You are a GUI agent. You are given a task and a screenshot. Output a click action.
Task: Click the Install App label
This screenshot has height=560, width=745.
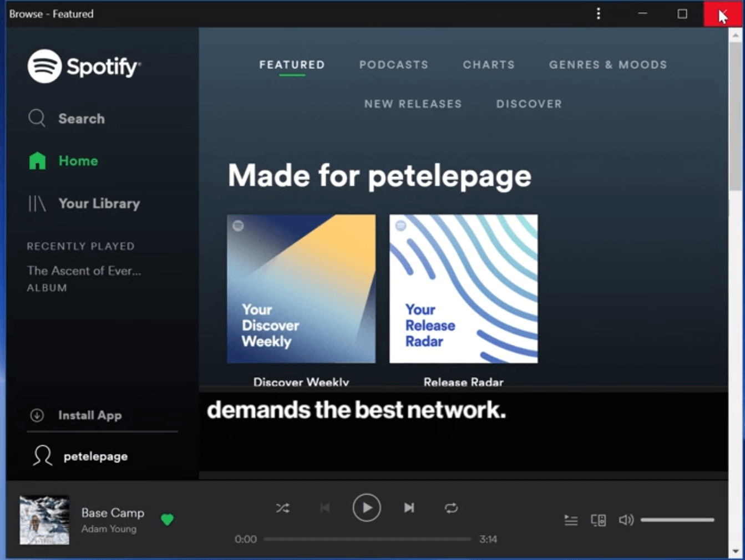(x=90, y=415)
